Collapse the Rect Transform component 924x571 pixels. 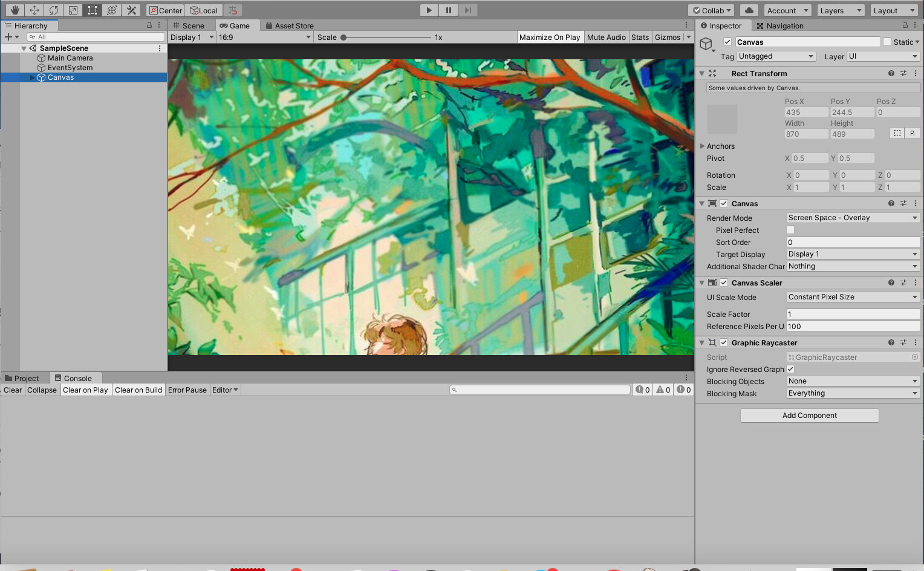point(702,73)
